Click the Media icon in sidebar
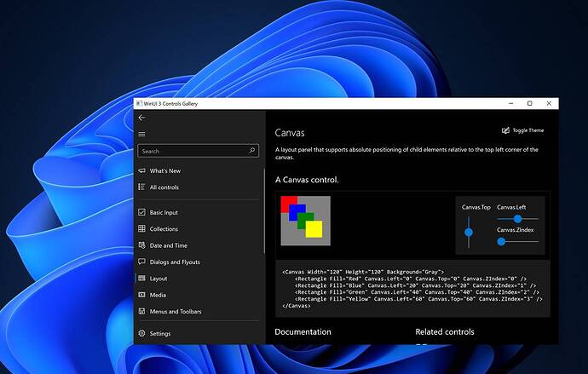 click(141, 295)
